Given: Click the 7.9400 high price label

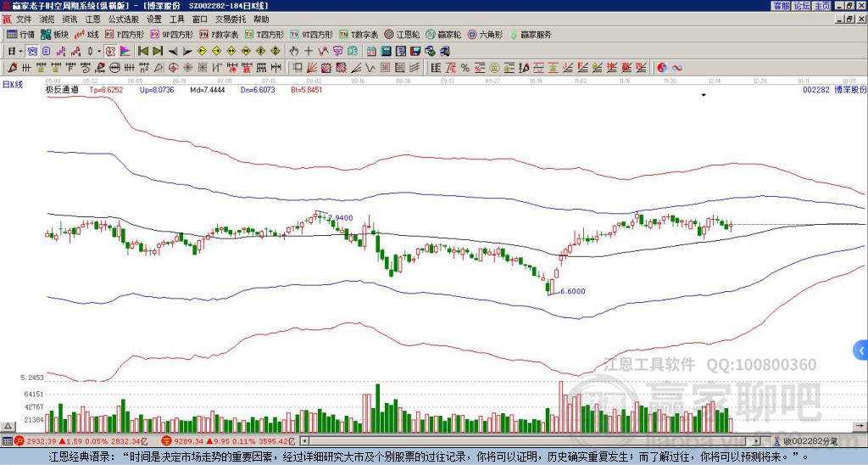Looking at the screenshot, I should (x=341, y=218).
